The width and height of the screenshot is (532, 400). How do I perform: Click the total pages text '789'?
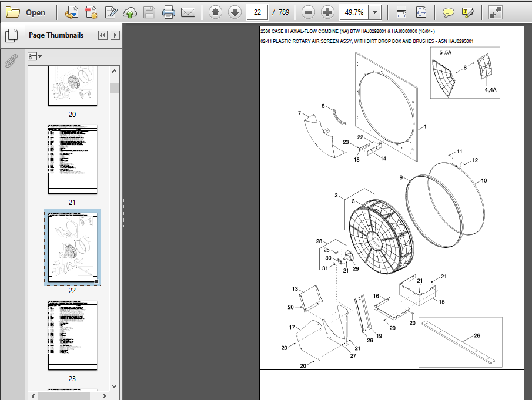[284, 12]
